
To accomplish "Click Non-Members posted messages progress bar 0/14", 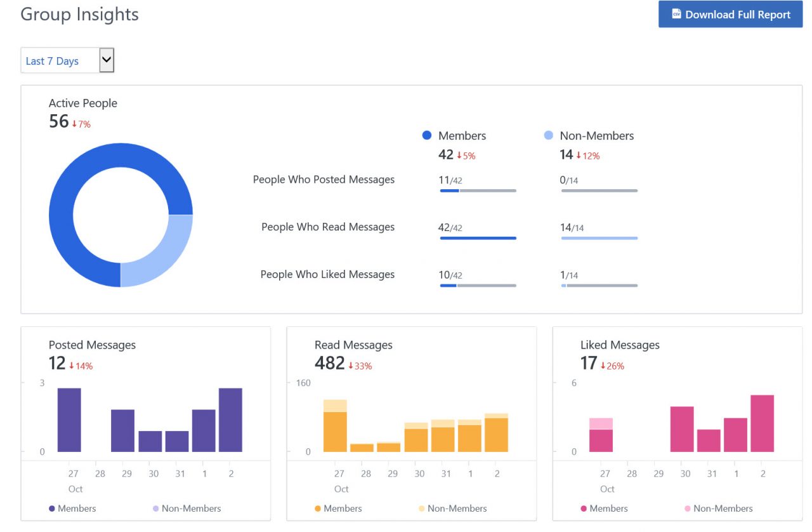I will click(599, 190).
